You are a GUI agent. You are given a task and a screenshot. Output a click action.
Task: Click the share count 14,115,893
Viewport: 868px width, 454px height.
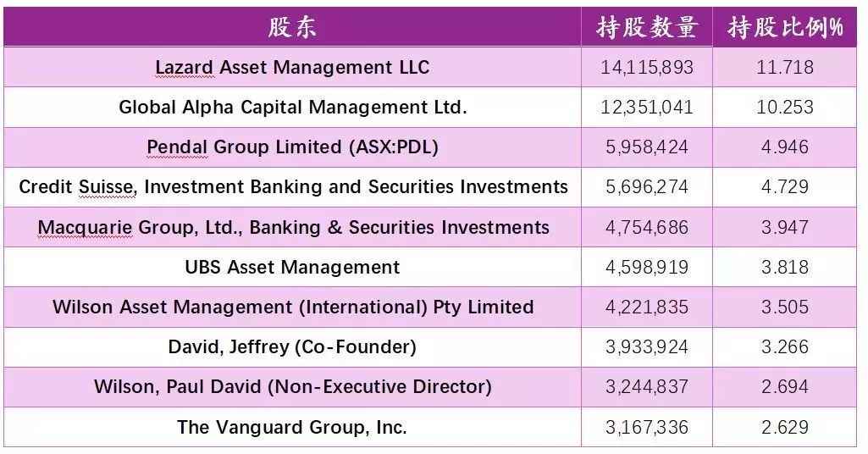click(647, 68)
